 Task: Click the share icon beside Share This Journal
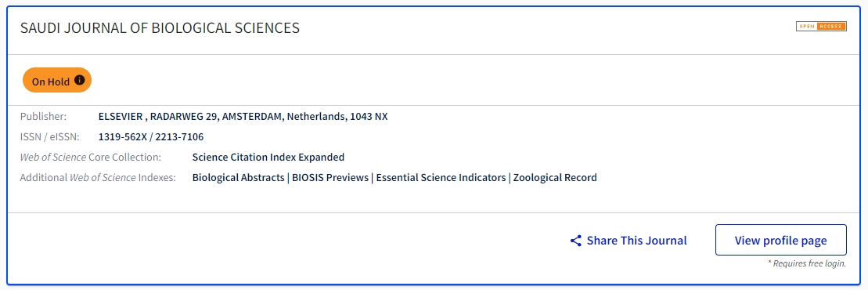coord(576,241)
